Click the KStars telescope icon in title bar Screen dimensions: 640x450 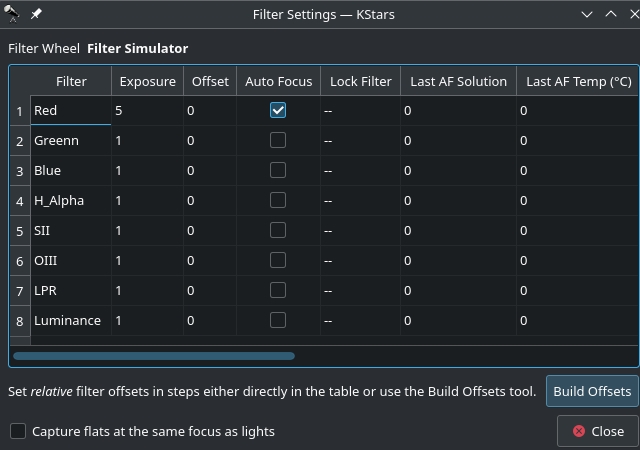click(x=11, y=14)
